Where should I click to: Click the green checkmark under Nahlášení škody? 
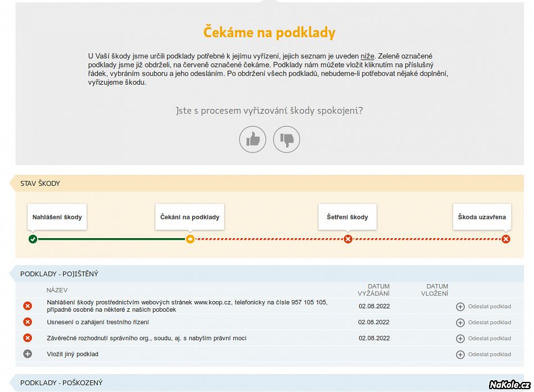(33, 239)
